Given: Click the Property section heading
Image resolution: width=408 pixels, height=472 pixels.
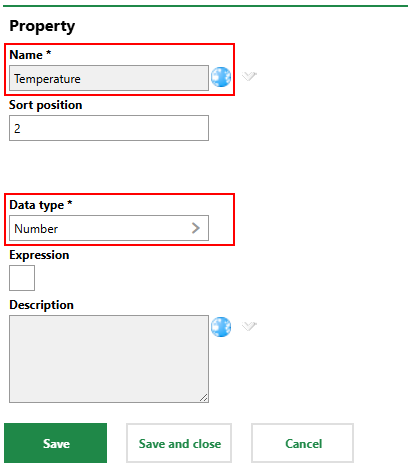Looking at the screenshot, I should (x=42, y=26).
